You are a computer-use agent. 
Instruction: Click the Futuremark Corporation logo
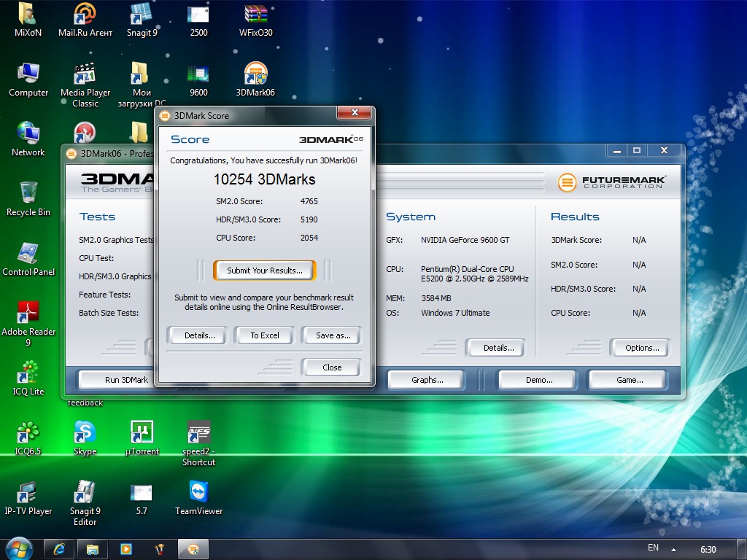612,182
